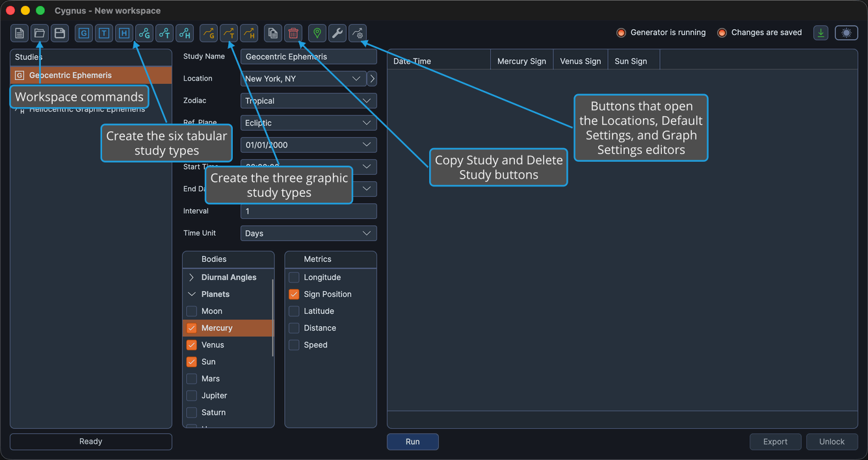Check the Saturn body checkbox
This screenshot has height=460, width=868.
[192, 413]
